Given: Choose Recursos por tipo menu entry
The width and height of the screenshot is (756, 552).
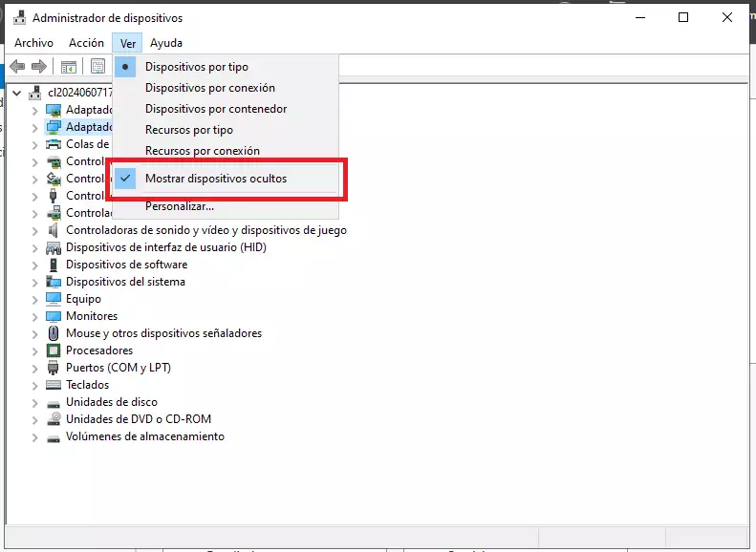Looking at the screenshot, I should (188, 130).
